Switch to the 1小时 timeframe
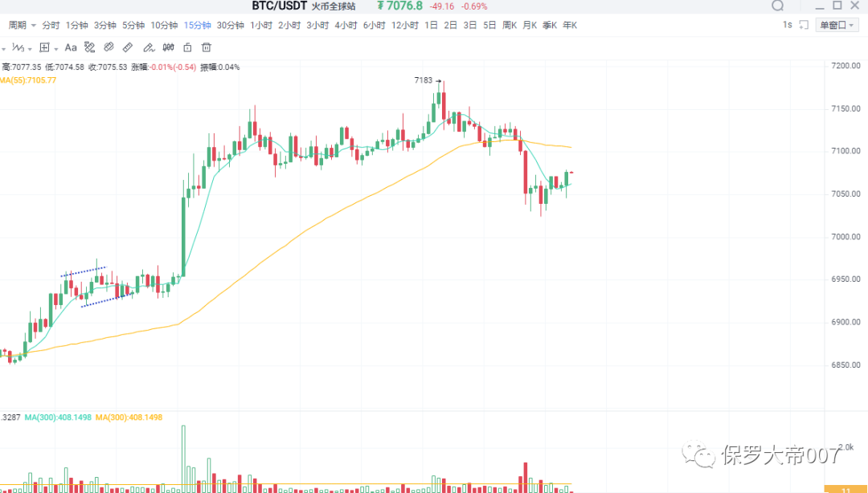This screenshot has height=493, width=868. [260, 25]
